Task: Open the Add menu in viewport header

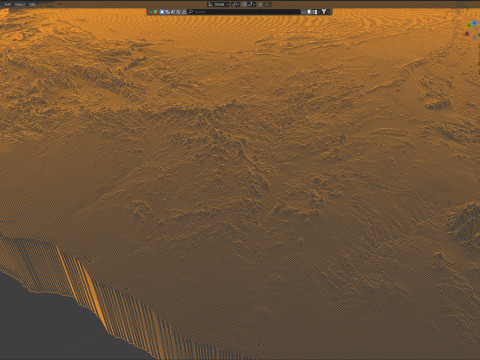Action: [7, 4]
